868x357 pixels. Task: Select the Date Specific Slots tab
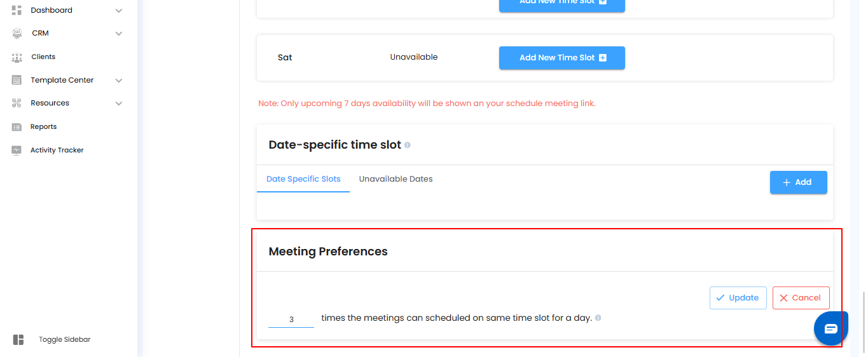coord(303,179)
